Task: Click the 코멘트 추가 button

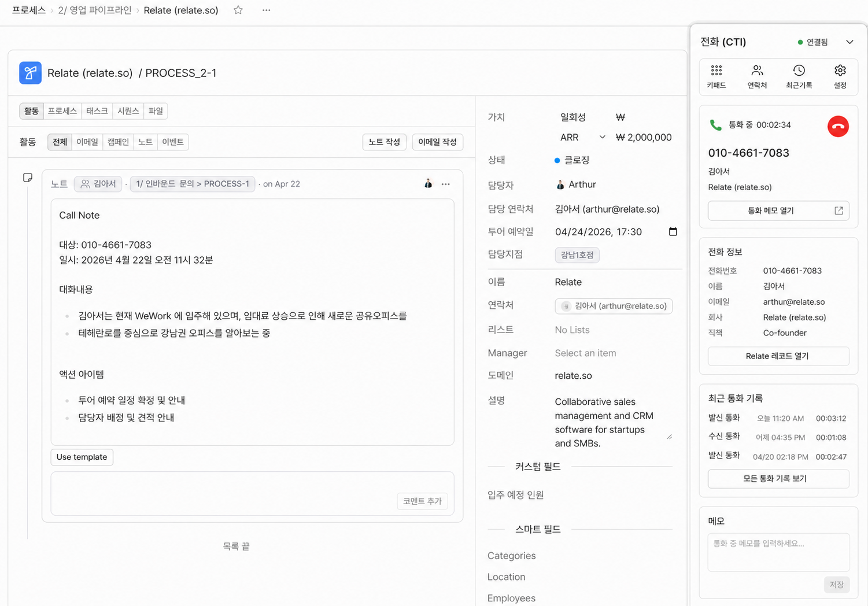Action: tap(422, 501)
